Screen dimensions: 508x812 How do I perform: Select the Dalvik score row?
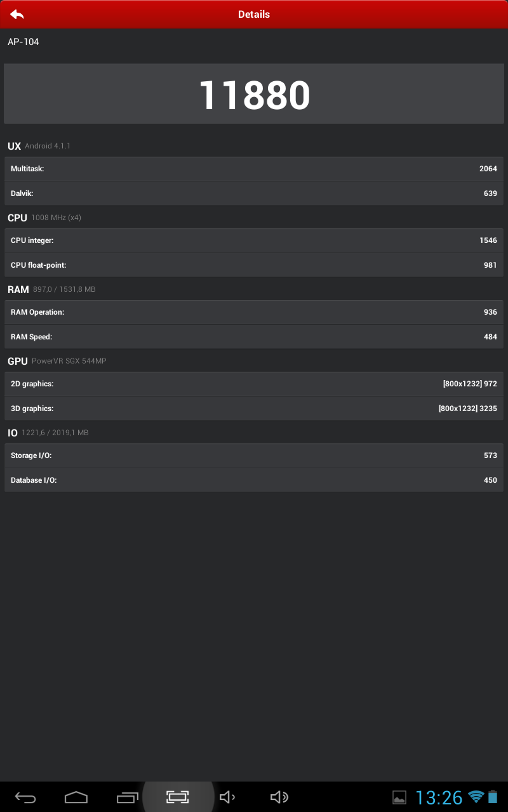pyautogui.click(x=254, y=193)
